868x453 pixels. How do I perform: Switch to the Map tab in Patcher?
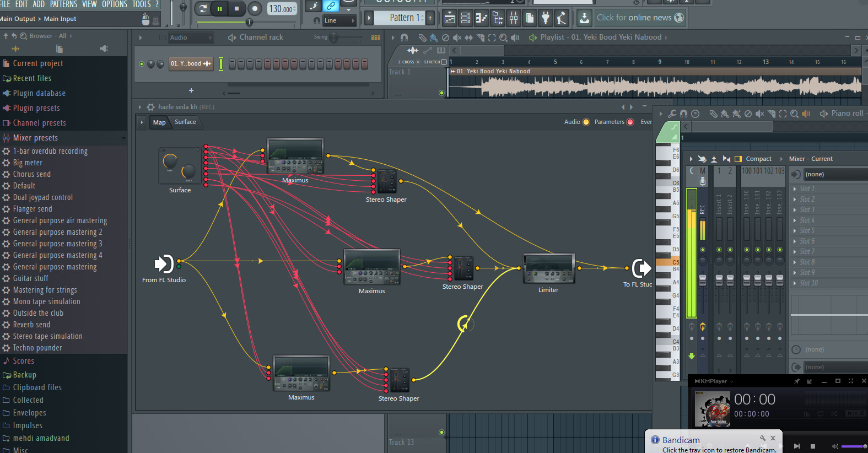click(x=159, y=122)
